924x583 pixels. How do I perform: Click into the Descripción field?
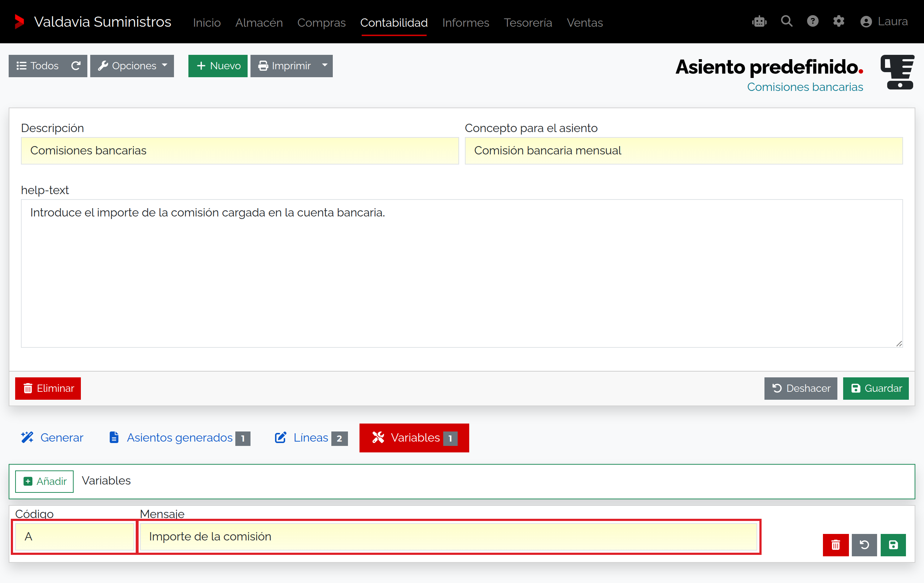[240, 151]
